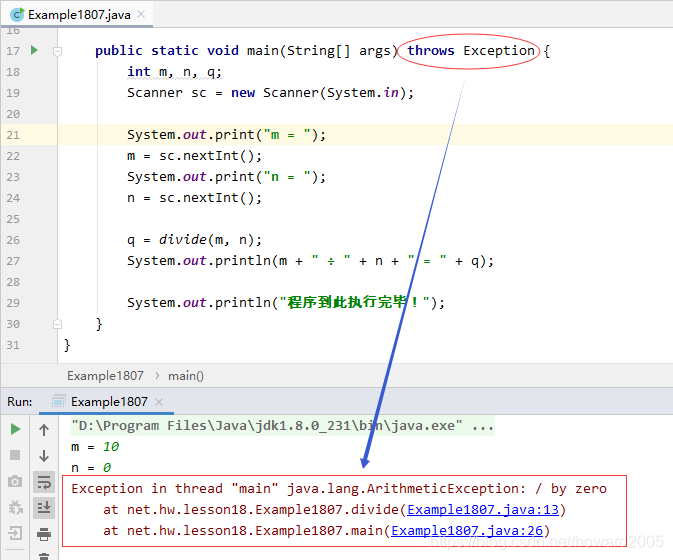The width and height of the screenshot is (673, 560).
Task: Move down the stack trace arrow
Action: [x=44, y=455]
